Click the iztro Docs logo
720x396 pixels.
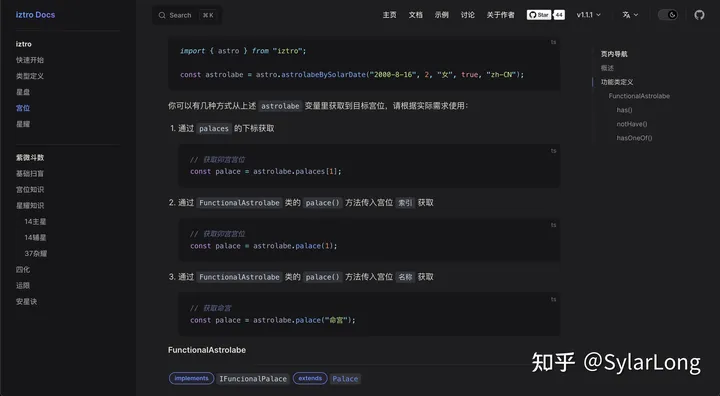click(35, 15)
